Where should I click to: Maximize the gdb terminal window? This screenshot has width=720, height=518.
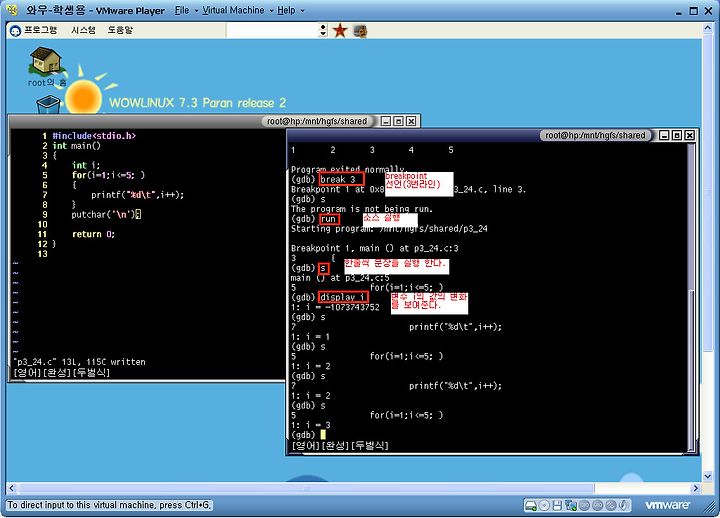[x=677, y=135]
